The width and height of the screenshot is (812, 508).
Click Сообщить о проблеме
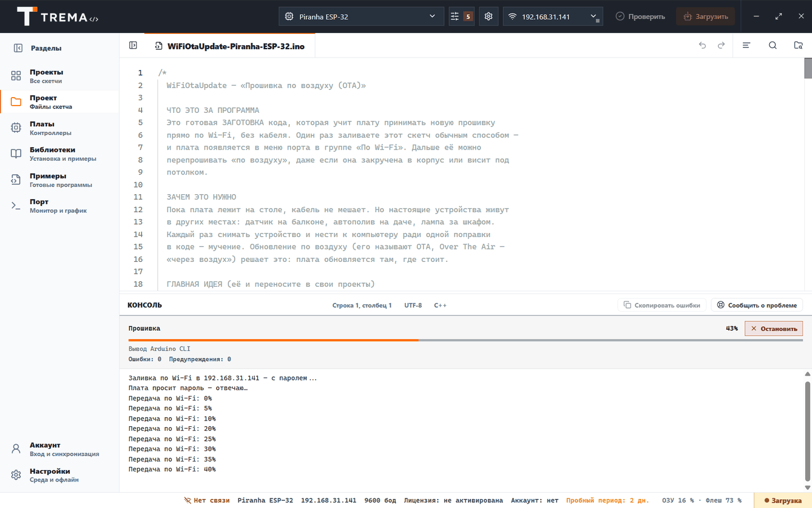click(757, 305)
